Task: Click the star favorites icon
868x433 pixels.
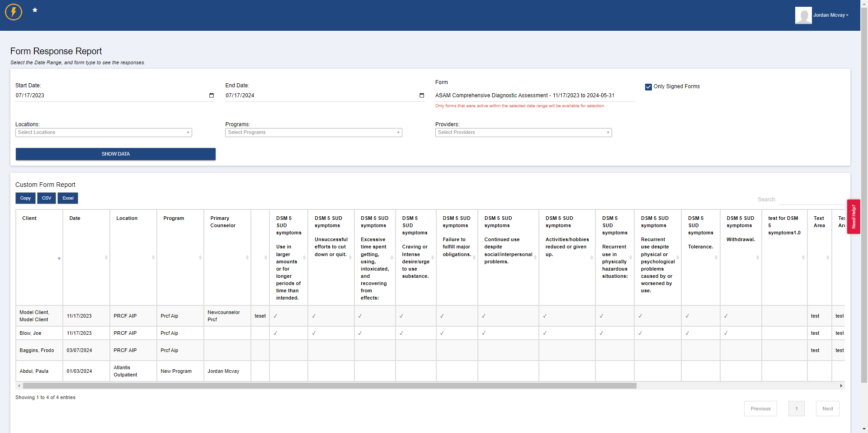Action: point(35,10)
